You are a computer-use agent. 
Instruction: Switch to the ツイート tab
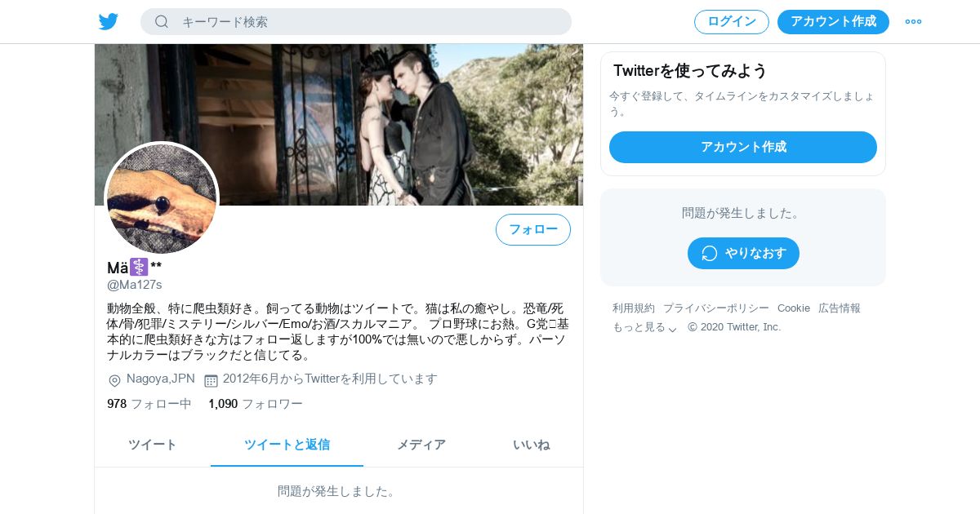pos(153,445)
